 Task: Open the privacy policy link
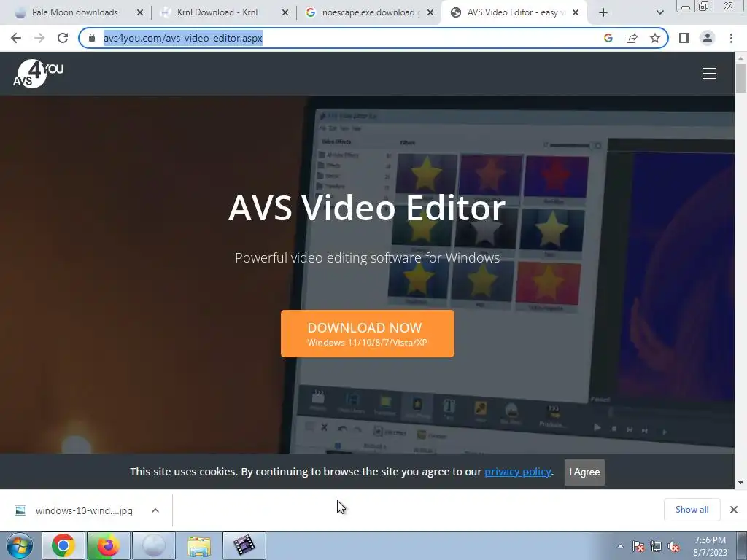[517, 472]
